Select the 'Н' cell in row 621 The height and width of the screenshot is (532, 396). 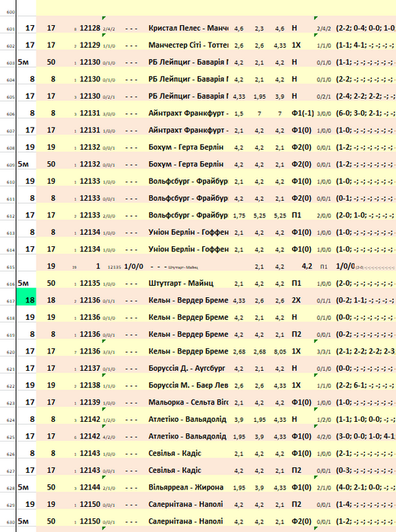point(294,368)
